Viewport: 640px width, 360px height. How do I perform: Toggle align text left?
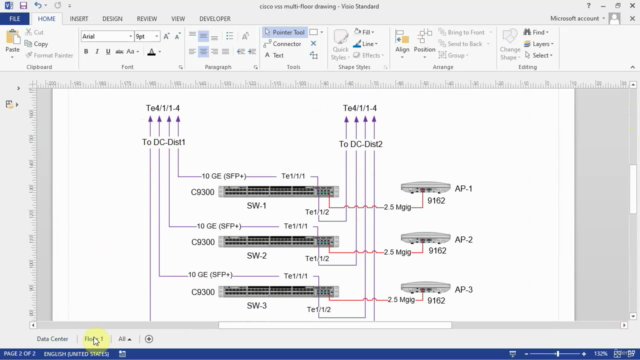tap(192, 51)
